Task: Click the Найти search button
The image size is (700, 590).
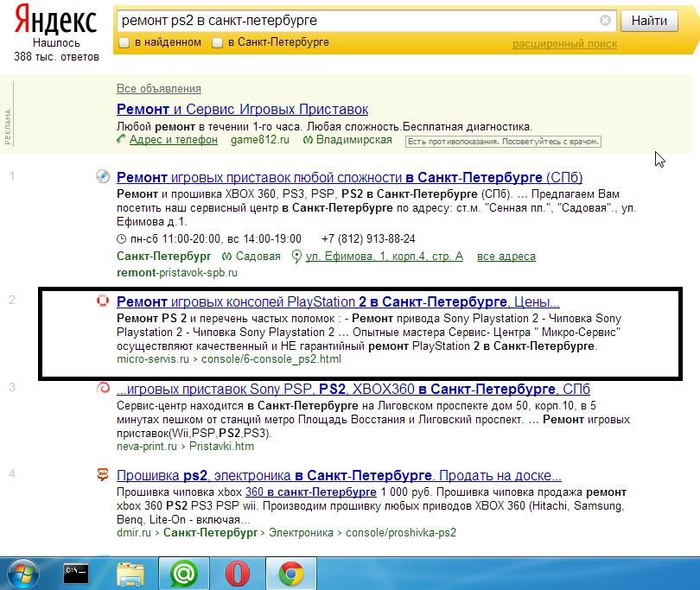Action: [x=649, y=21]
